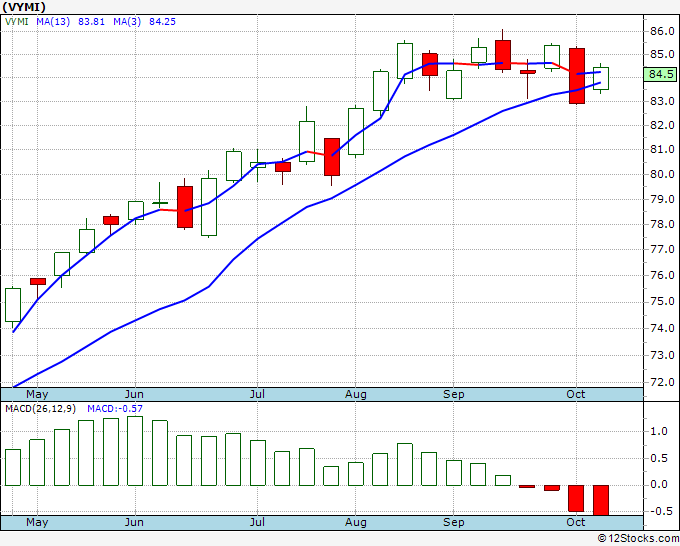
Task: Click the rightmost red MACD histogram bar
Action: click(601, 500)
